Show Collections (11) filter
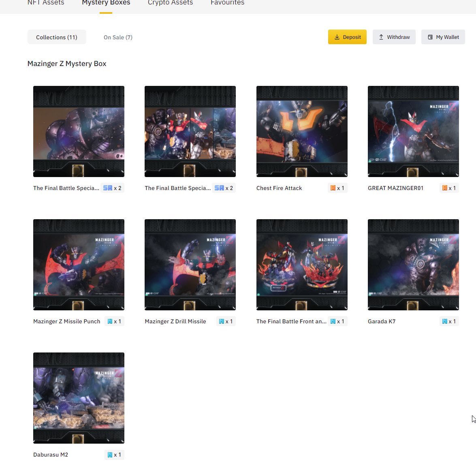 [x=57, y=37]
